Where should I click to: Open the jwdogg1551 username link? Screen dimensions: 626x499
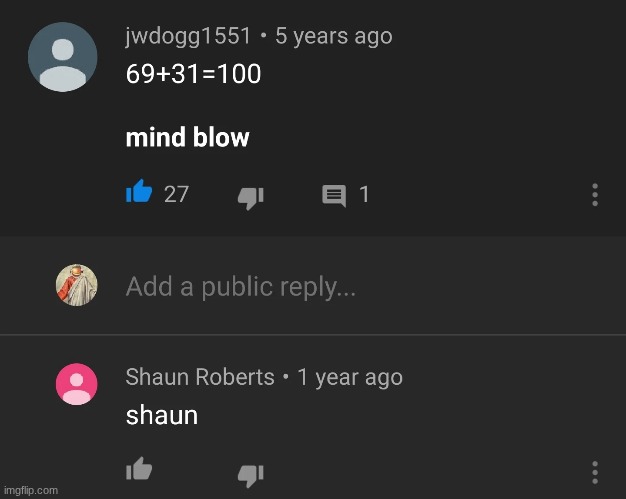tap(188, 36)
